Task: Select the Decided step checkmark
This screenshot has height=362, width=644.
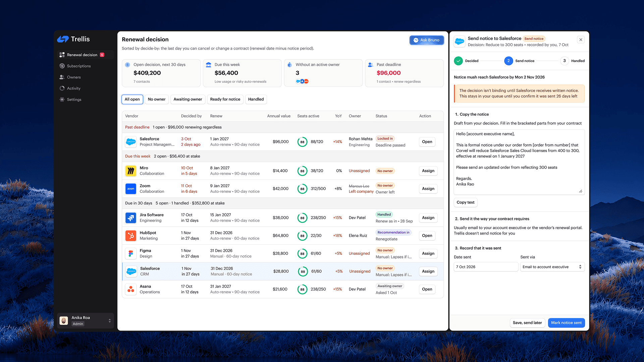Action: coord(458,61)
